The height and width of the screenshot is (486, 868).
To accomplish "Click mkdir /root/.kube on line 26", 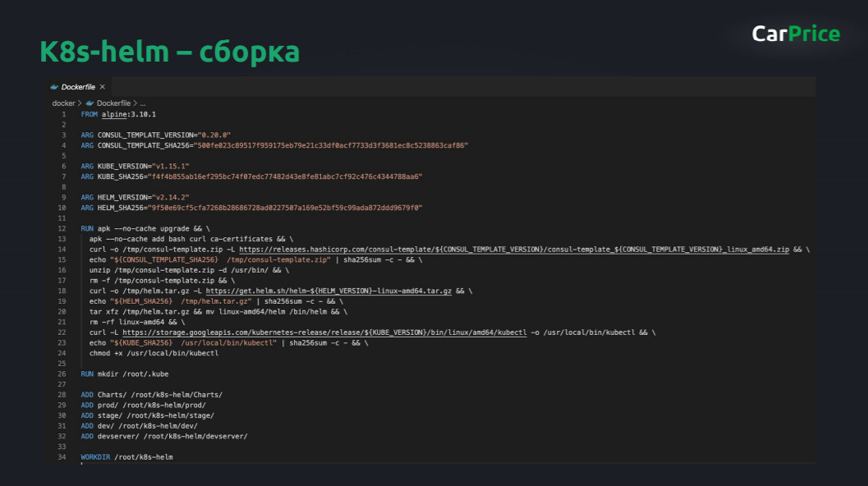I will (131, 374).
